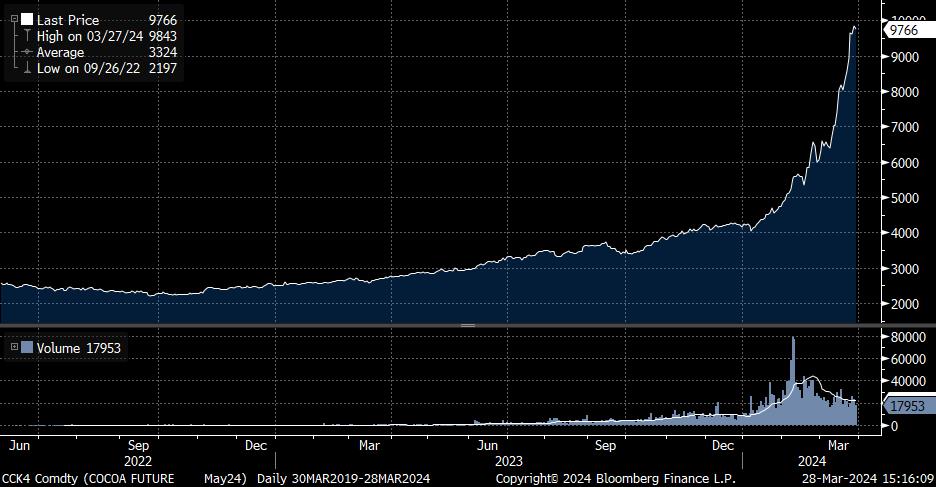Click the 10000 price axis gridline label
The height and width of the screenshot is (487, 936).
[906, 19]
